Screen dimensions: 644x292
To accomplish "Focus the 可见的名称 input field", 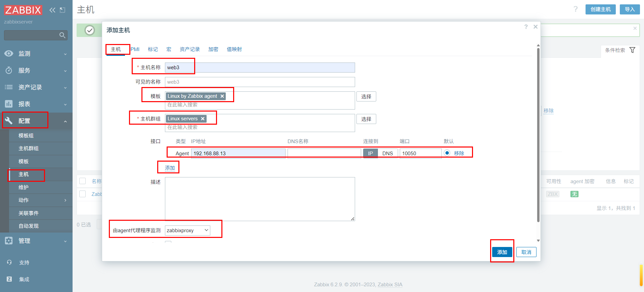I will (x=260, y=82).
